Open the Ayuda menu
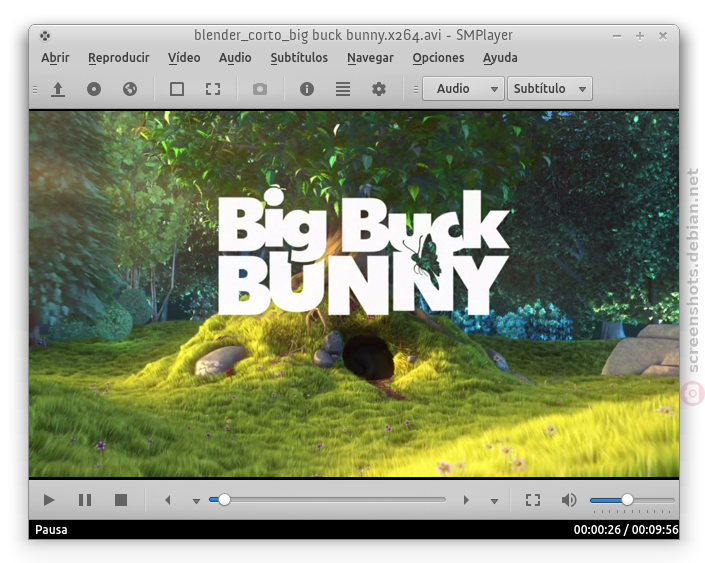 pos(500,58)
